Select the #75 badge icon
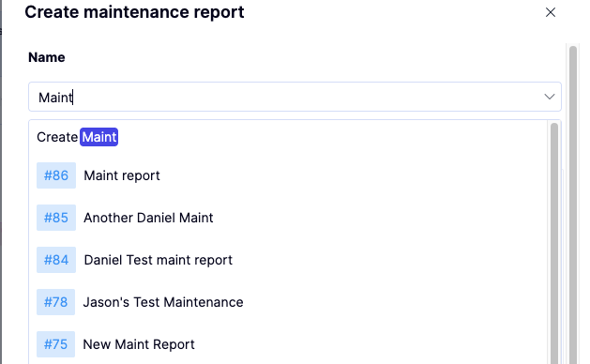This screenshot has height=364, width=590. point(55,344)
